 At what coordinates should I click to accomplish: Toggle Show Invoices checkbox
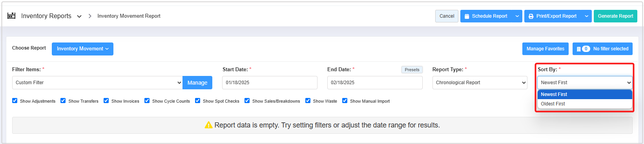pyautogui.click(x=106, y=101)
